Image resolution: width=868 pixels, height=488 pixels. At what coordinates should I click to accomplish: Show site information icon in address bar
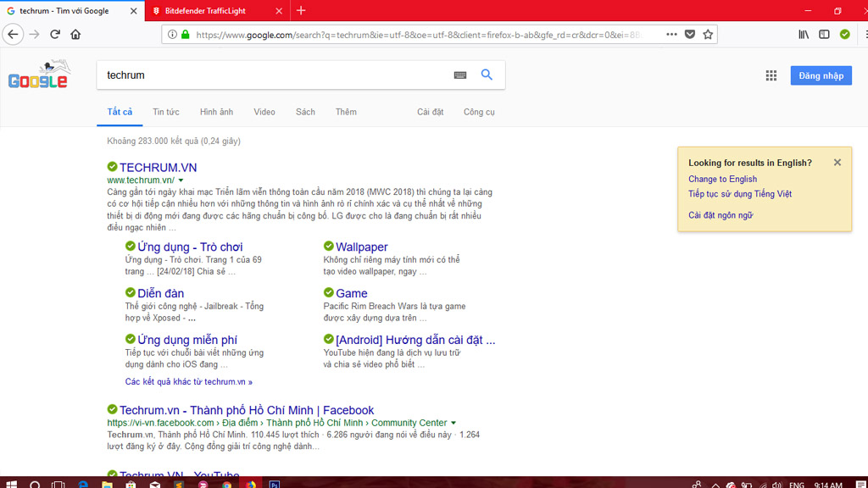coord(172,34)
